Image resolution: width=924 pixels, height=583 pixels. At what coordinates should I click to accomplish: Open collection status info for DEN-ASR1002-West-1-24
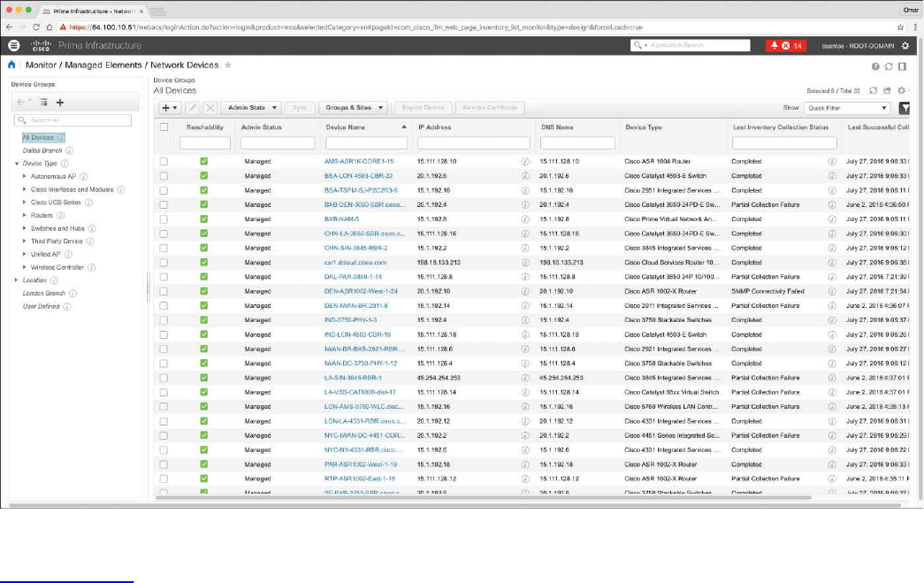tap(831, 291)
